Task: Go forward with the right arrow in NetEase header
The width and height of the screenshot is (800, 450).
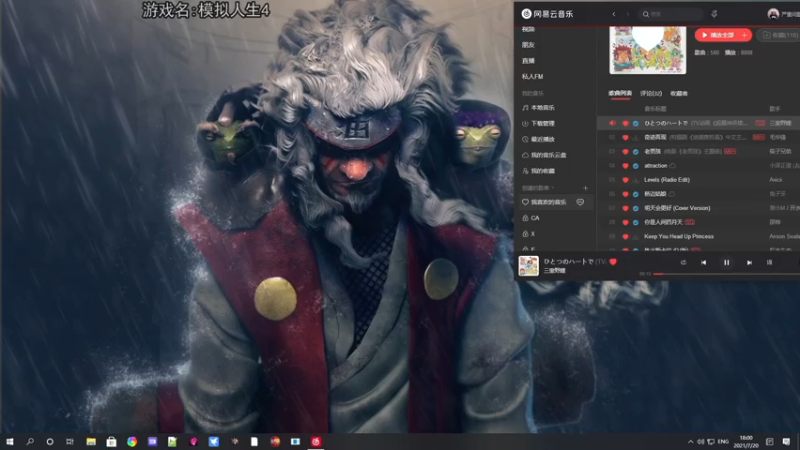Action: coord(628,14)
